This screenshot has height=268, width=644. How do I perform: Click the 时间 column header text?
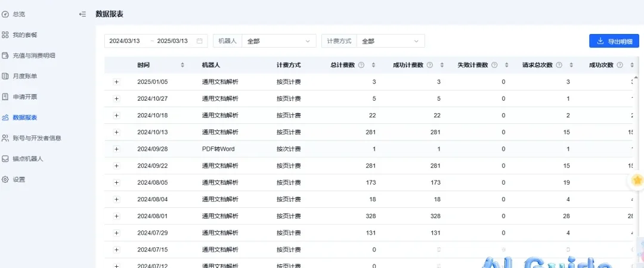coord(144,65)
